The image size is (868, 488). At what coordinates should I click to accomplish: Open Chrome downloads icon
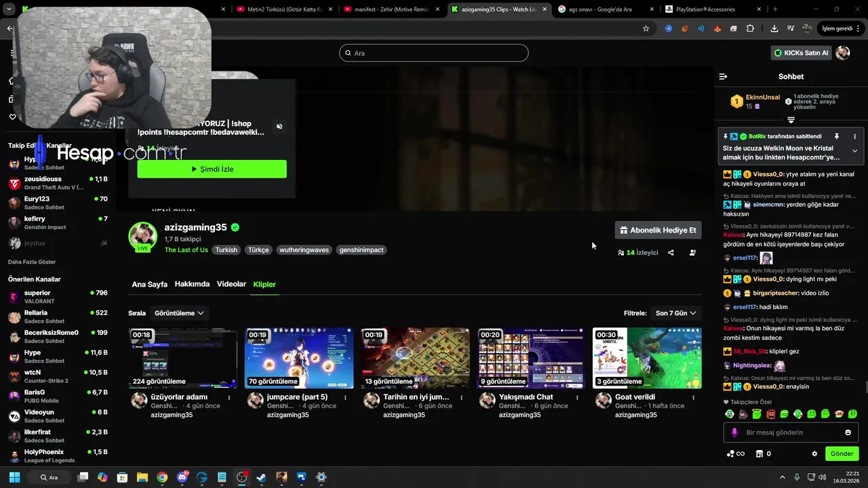click(x=774, y=28)
